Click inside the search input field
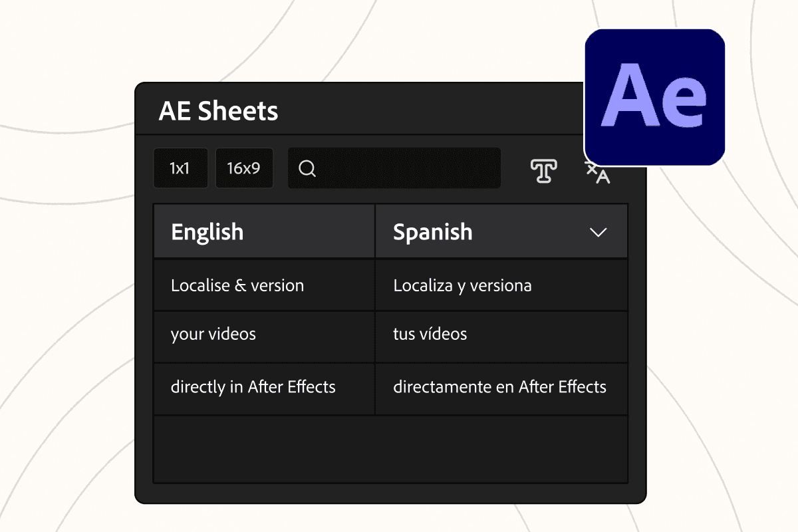Image resolution: width=798 pixels, height=532 pixels. (399, 168)
